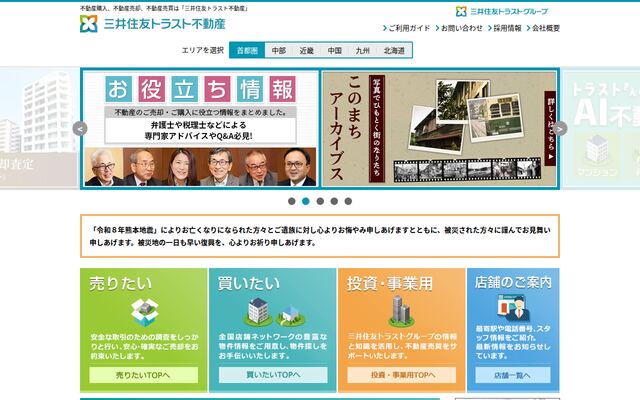Click faded 売却査定 slide on left
640x400 pixels.
coord(39,129)
